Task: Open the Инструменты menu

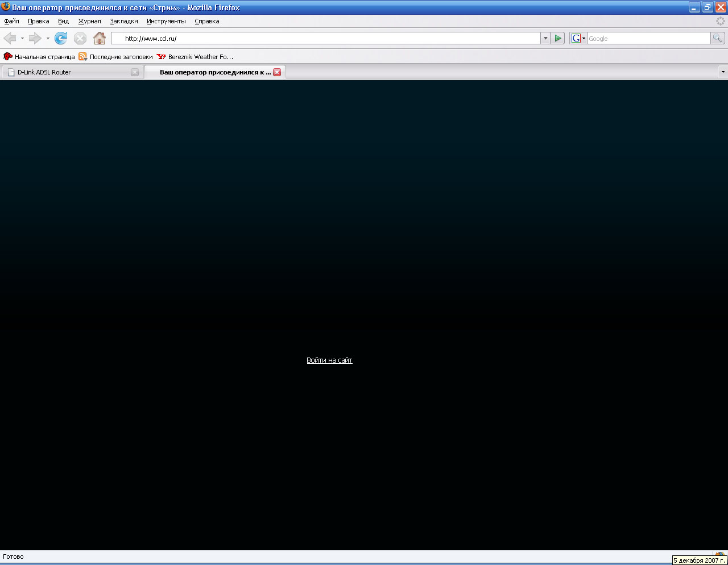Action: tap(166, 21)
